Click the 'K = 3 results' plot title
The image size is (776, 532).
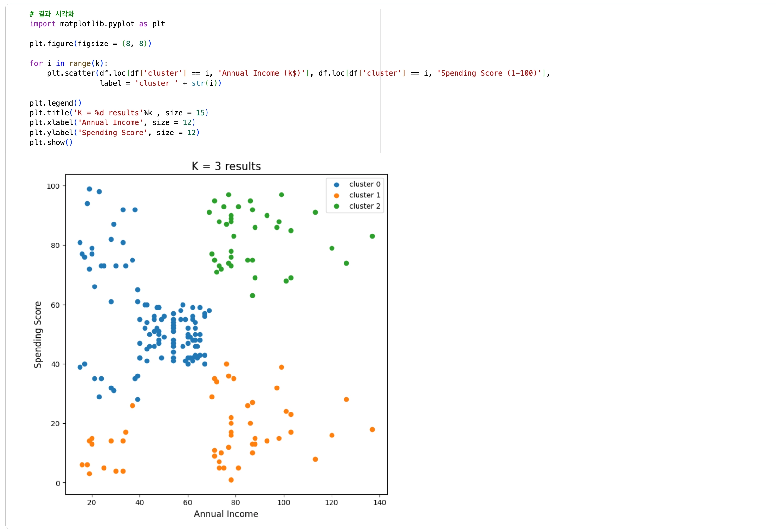[x=226, y=166]
